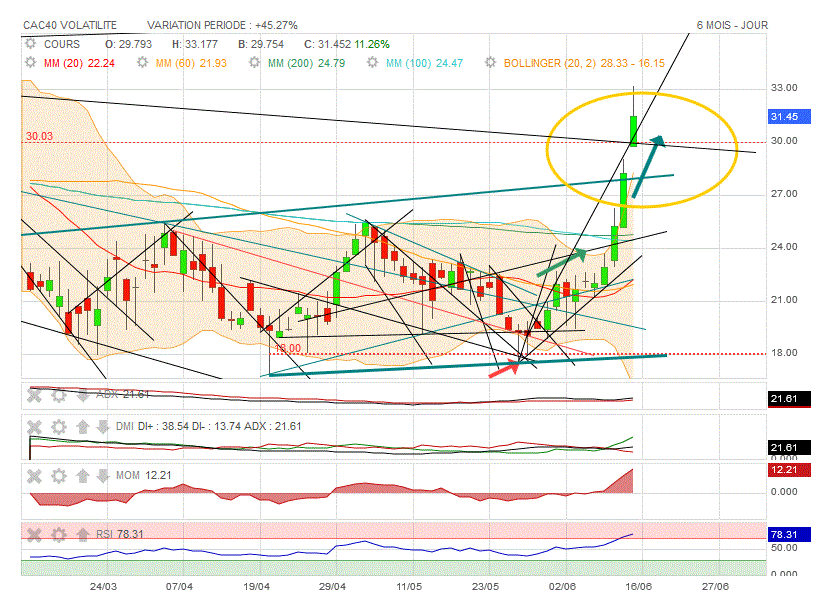Click the O: 29.793 open value
Screen dimensions: 830x604
[128, 44]
